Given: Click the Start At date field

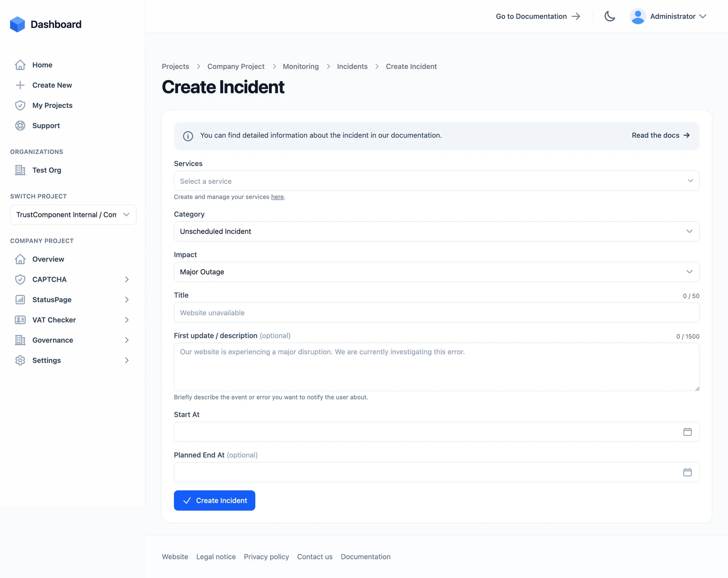Looking at the screenshot, I should [436, 432].
